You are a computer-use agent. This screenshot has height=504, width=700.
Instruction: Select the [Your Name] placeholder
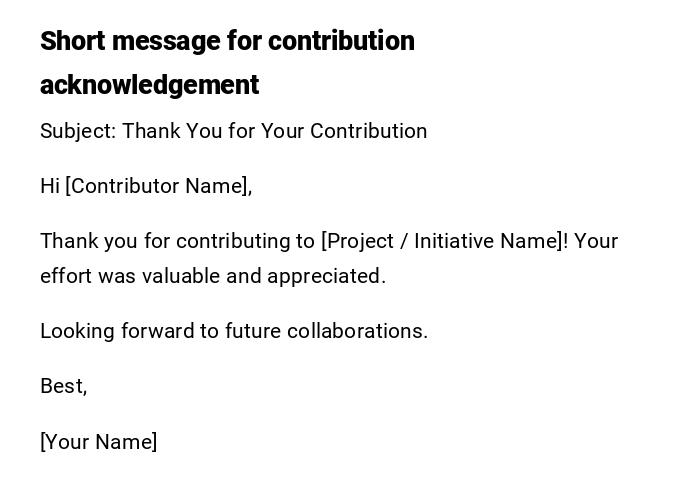click(98, 442)
